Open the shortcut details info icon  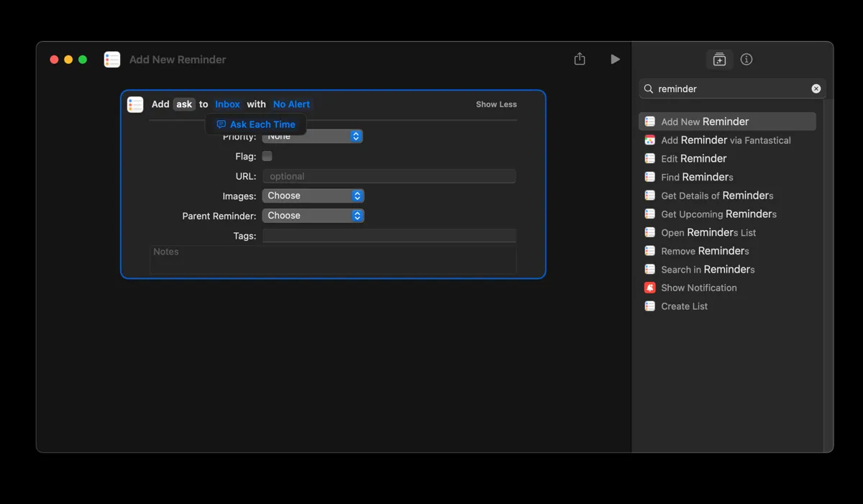click(x=746, y=60)
